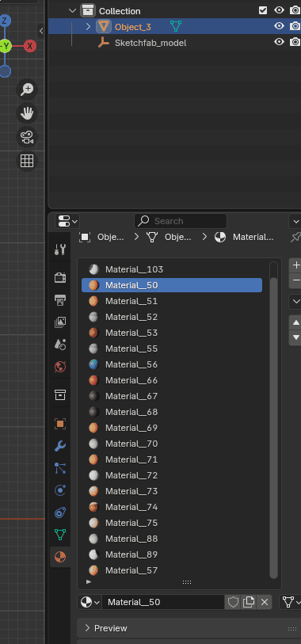Select Sketchfab_model in the outliner

pyautogui.click(x=150, y=43)
